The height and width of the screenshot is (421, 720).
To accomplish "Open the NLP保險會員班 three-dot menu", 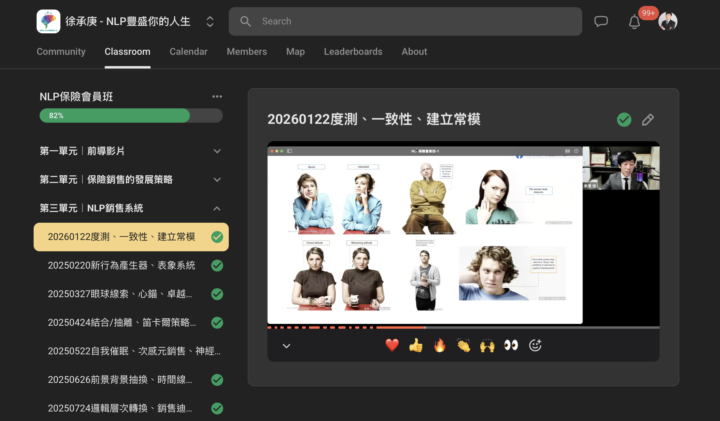I will 217,96.
